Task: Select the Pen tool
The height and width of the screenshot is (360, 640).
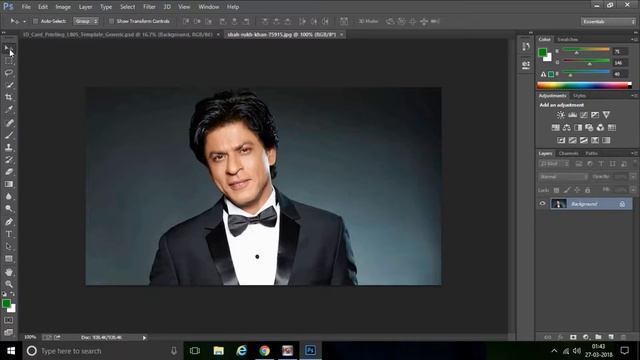Action: (9, 222)
